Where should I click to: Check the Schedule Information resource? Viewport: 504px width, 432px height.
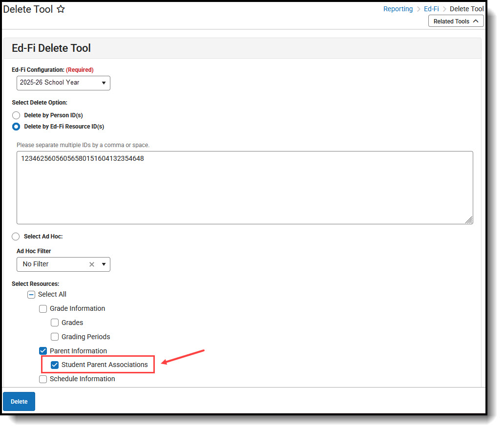(x=43, y=379)
